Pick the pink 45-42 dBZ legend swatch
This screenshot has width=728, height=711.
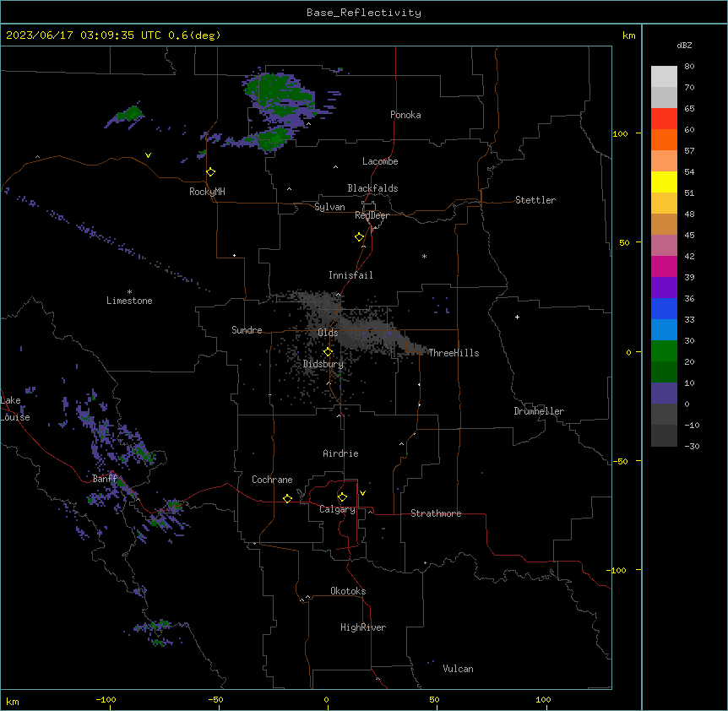[x=664, y=246]
